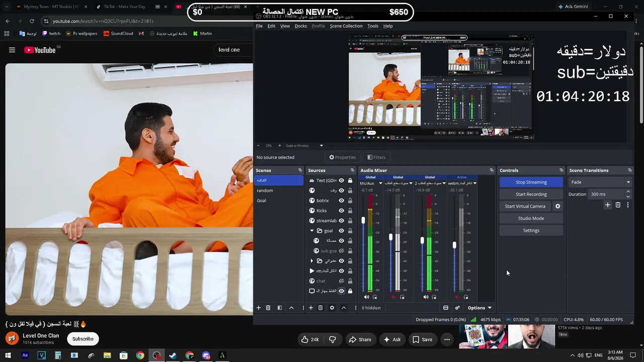The height and width of the screenshot is (362, 644).
Task: Pop out the Sources dock icon
Action: [352, 170]
